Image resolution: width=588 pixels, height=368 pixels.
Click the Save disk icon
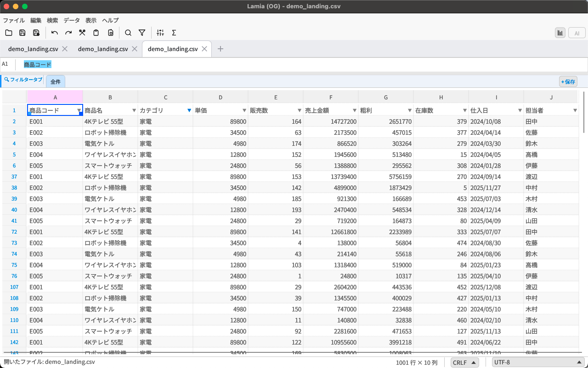[x=23, y=33]
